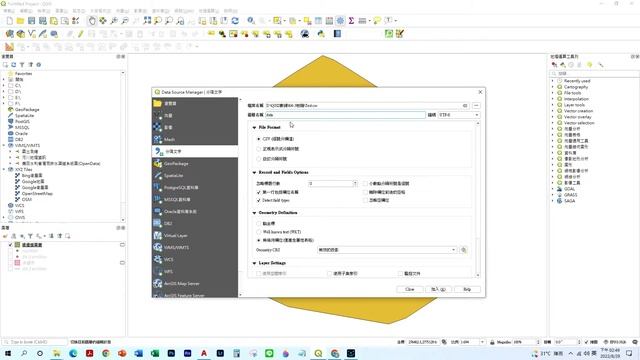Click the Windows Start button
Viewport: 640px width, 360px height.
[8, 353]
